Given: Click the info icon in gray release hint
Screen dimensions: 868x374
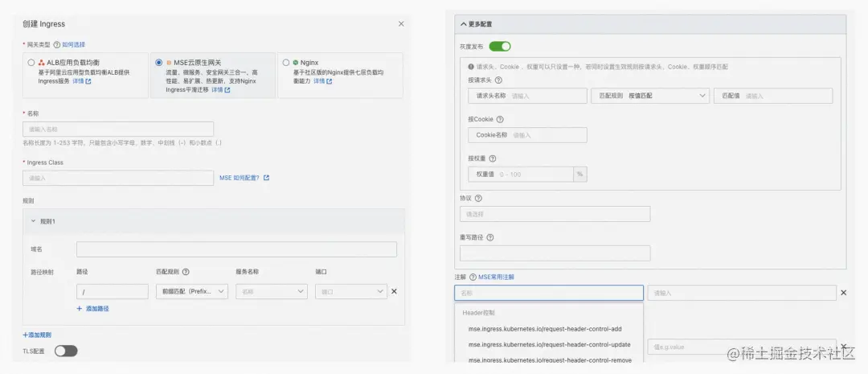Looking at the screenshot, I should click(x=471, y=67).
